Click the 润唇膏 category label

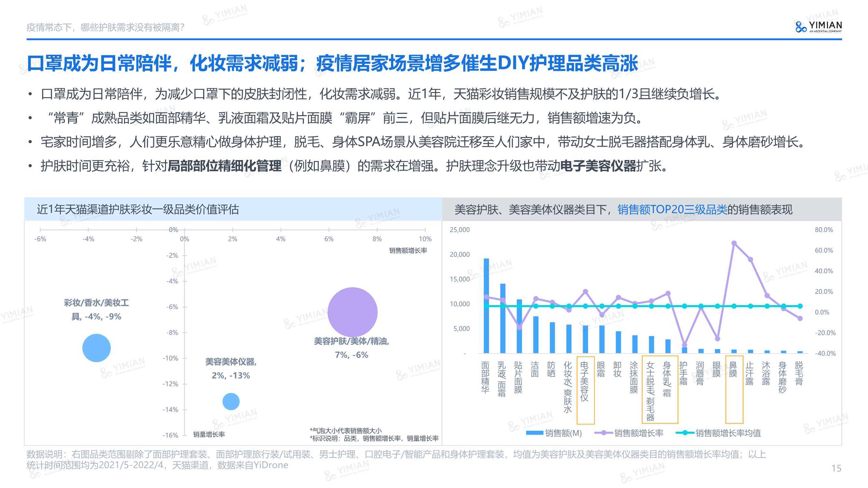pos(700,373)
